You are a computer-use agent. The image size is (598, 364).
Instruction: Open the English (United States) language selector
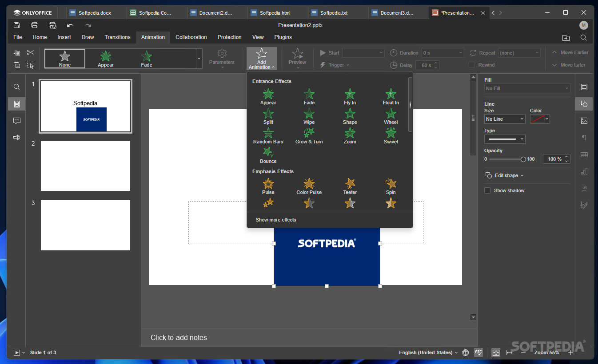[x=428, y=352]
